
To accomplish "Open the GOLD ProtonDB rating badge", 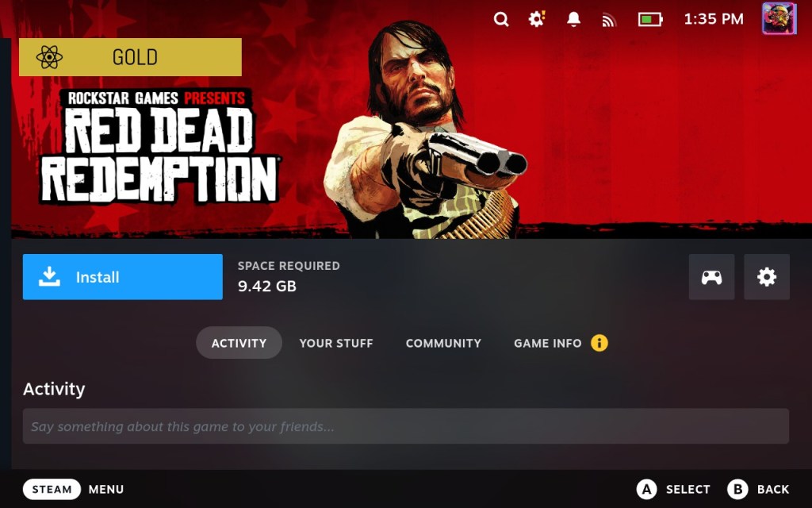I will [131, 57].
